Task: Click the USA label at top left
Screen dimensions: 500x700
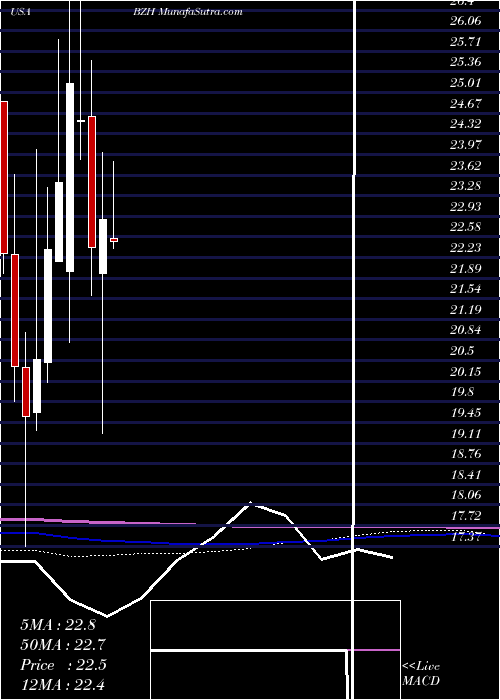Action: 20,12
